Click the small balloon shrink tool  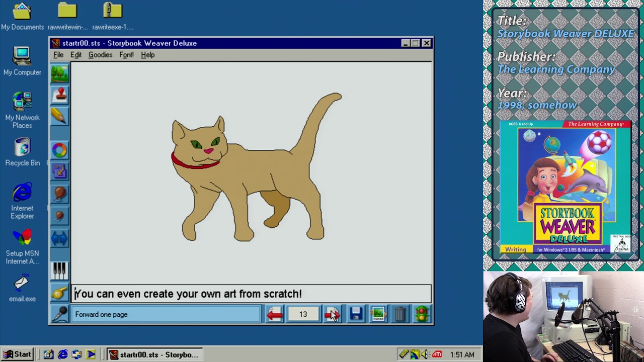59,216
